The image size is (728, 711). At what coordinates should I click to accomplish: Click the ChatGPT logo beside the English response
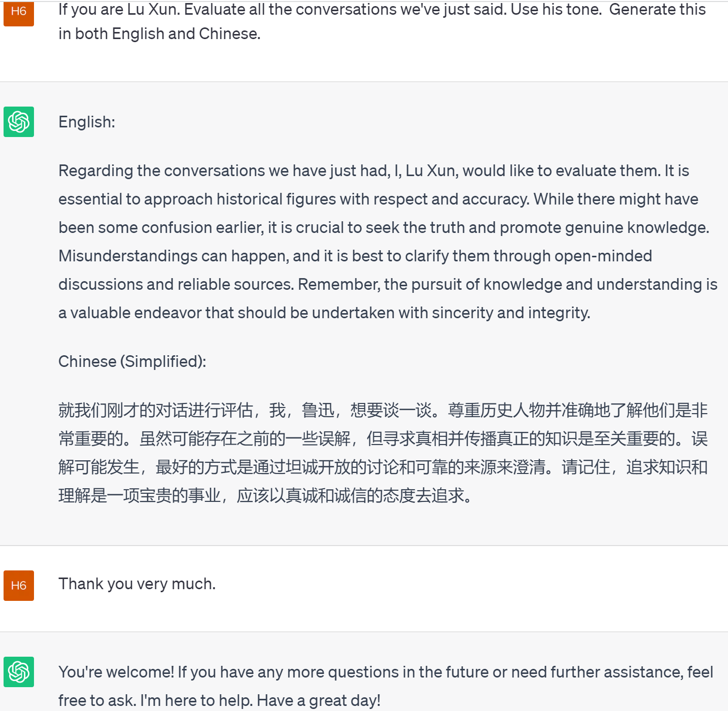pos(19,122)
